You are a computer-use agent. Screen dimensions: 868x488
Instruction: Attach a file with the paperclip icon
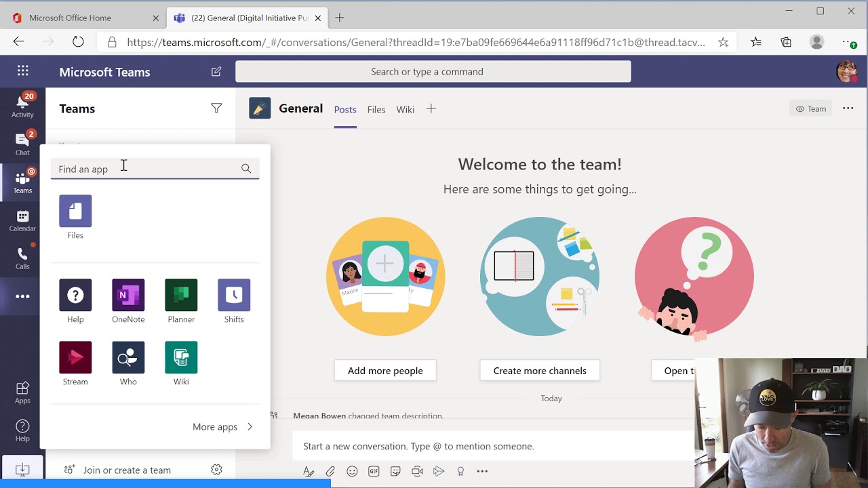[330, 471]
